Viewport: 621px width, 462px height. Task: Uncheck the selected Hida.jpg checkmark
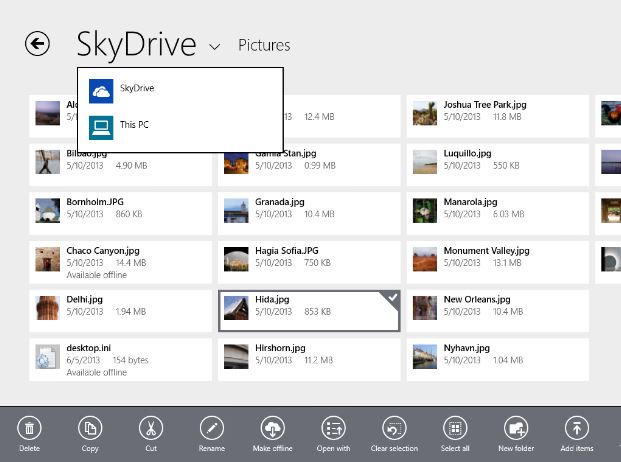coord(392,297)
